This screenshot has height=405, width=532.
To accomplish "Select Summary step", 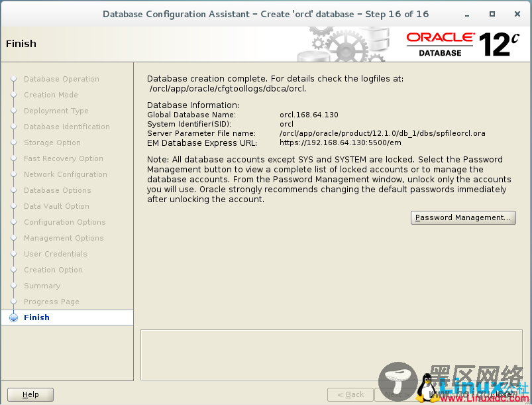I will click(42, 286).
